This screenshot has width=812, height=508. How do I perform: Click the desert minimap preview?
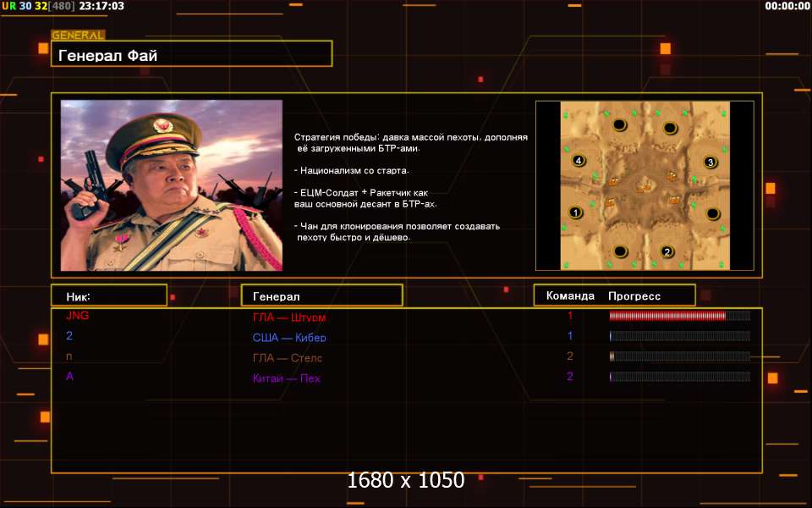click(x=645, y=185)
